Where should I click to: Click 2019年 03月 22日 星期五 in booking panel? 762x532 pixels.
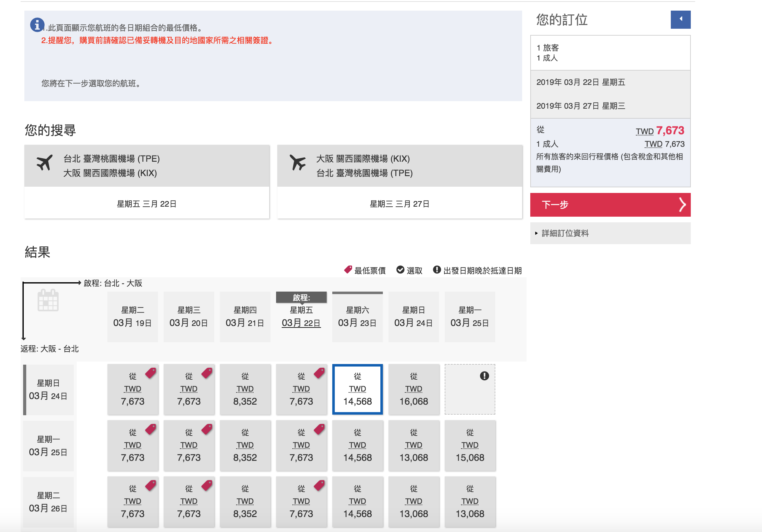point(581,82)
